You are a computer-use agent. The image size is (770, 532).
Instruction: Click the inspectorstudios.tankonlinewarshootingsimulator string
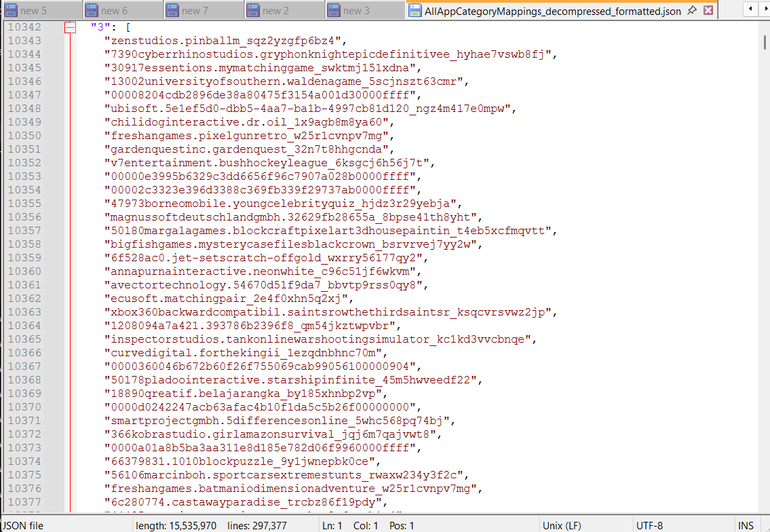[317, 339]
